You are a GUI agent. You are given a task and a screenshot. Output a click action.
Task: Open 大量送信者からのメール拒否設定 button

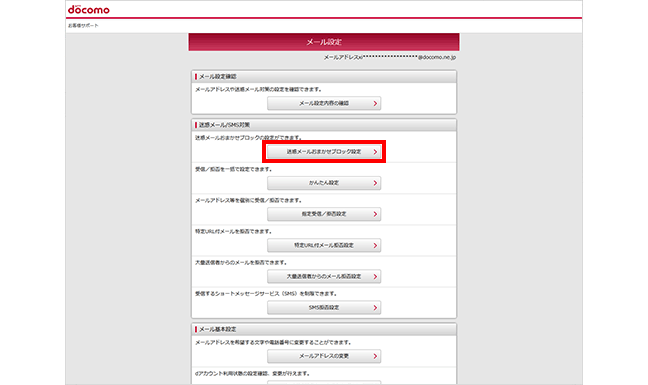coord(324,276)
